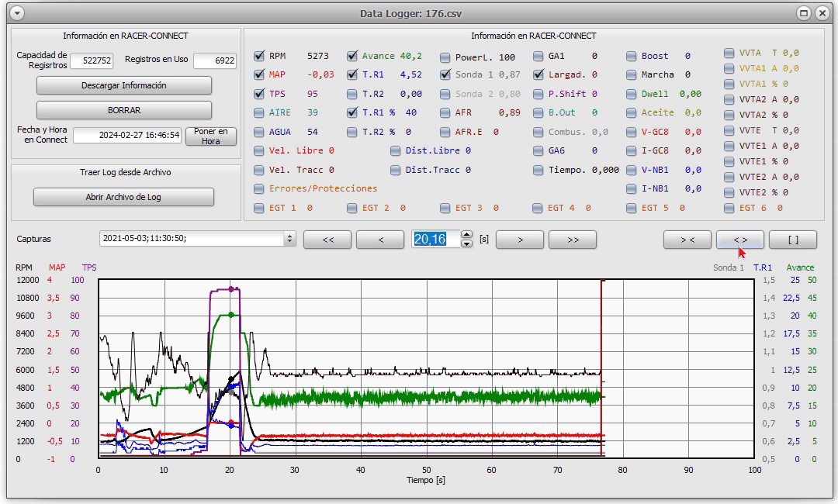
Task: Click the '< >' zoom out button
Action: pyautogui.click(x=740, y=240)
